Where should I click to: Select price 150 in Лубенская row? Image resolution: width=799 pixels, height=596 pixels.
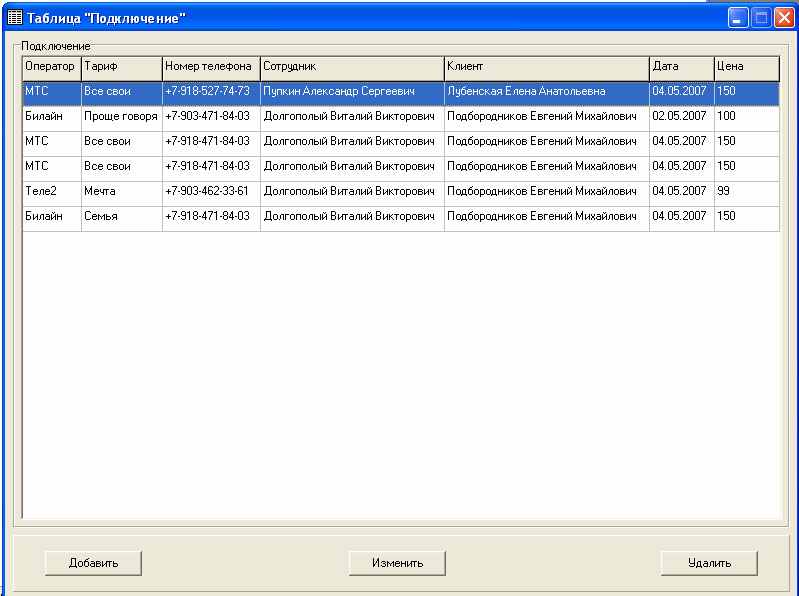(x=747, y=94)
